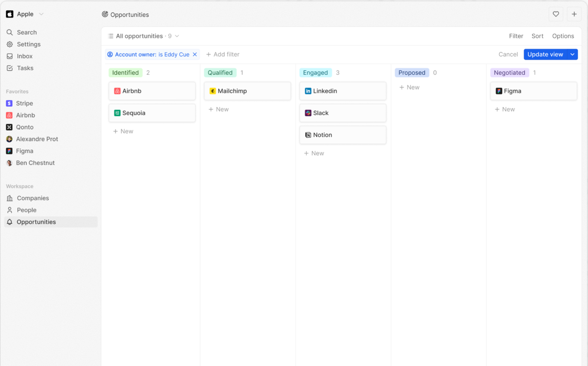The image size is (588, 366).
Task: Click Ben Chestnut's avatar in Favorites
Action: 9,163
